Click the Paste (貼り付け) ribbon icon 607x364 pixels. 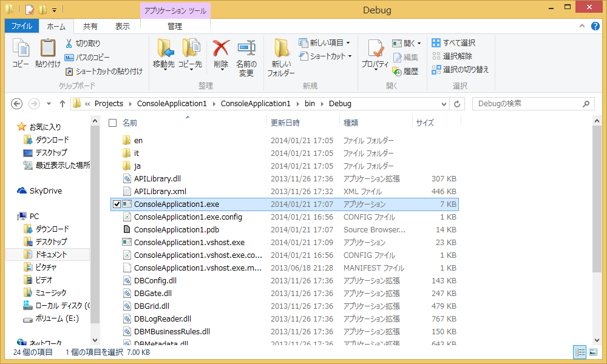click(x=48, y=53)
